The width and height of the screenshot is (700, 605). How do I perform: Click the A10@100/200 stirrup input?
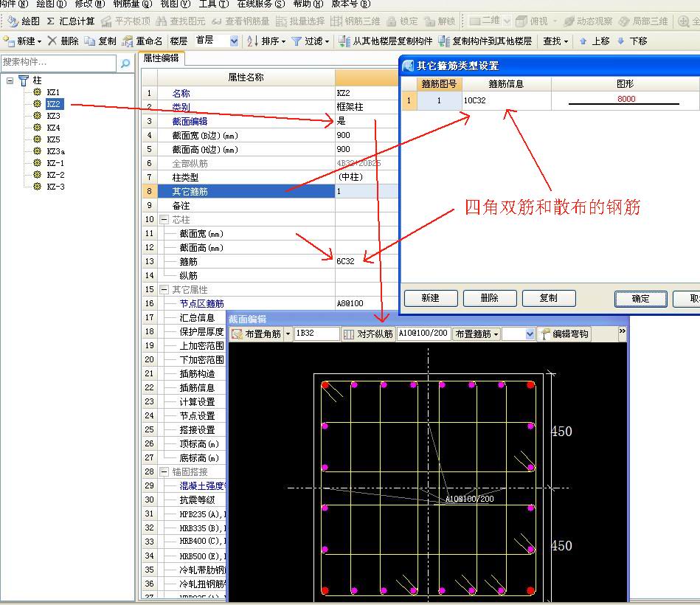coord(423,333)
